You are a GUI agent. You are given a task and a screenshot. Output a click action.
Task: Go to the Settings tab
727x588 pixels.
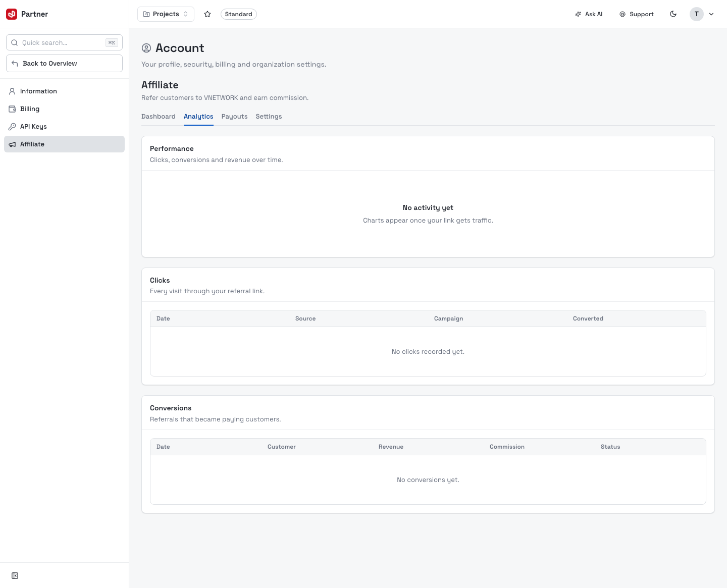[x=269, y=117]
